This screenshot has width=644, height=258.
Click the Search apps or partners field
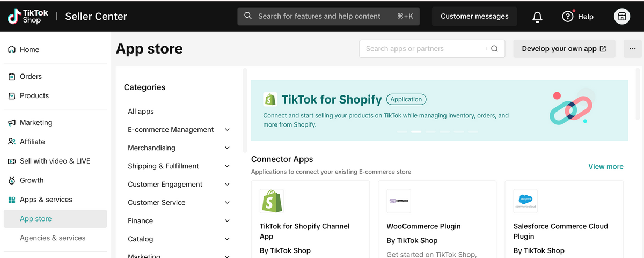tap(424, 49)
